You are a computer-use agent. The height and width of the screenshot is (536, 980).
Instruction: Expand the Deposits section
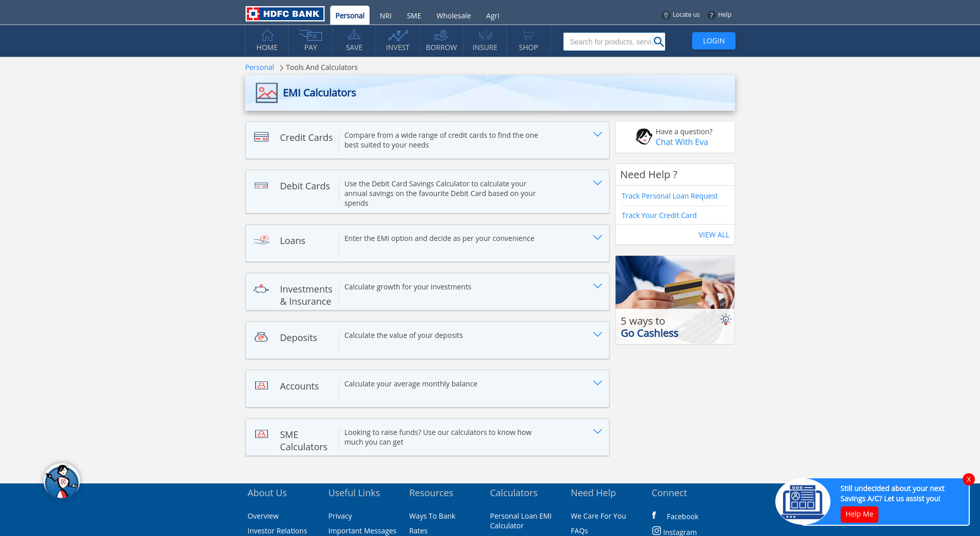[x=598, y=334]
